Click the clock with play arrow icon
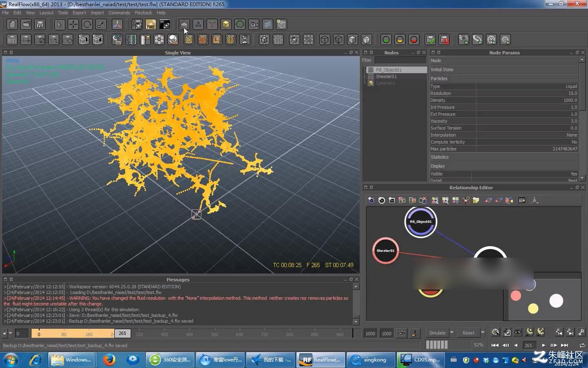588x368 pixels. pyautogui.click(x=491, y=40)
